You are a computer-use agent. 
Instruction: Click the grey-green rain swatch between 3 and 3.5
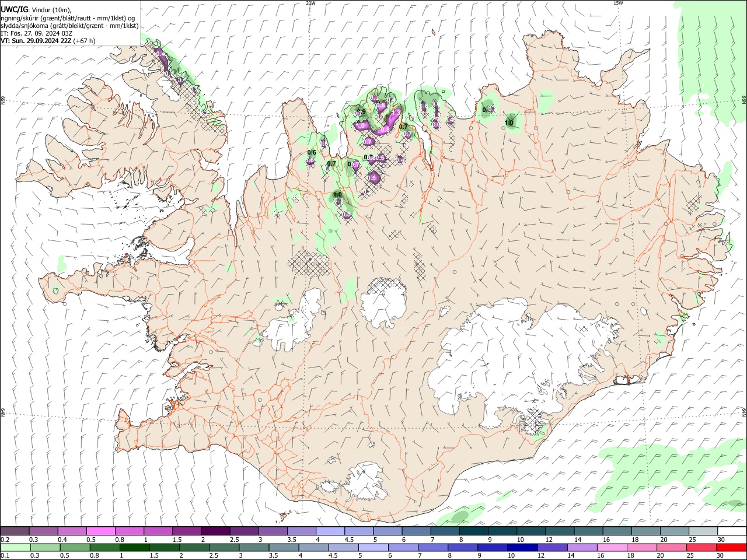tap(254, 547)
